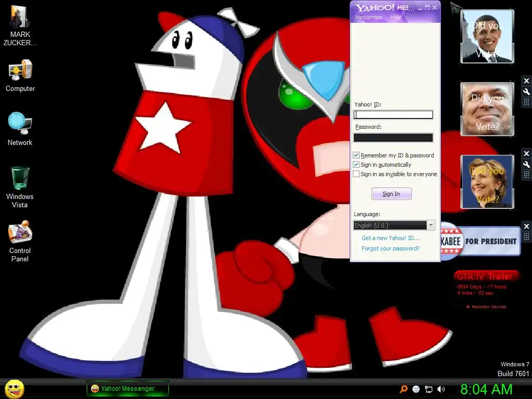Click the Hillary vote gadget photo
532x399 pixels.
click(487, 181)
